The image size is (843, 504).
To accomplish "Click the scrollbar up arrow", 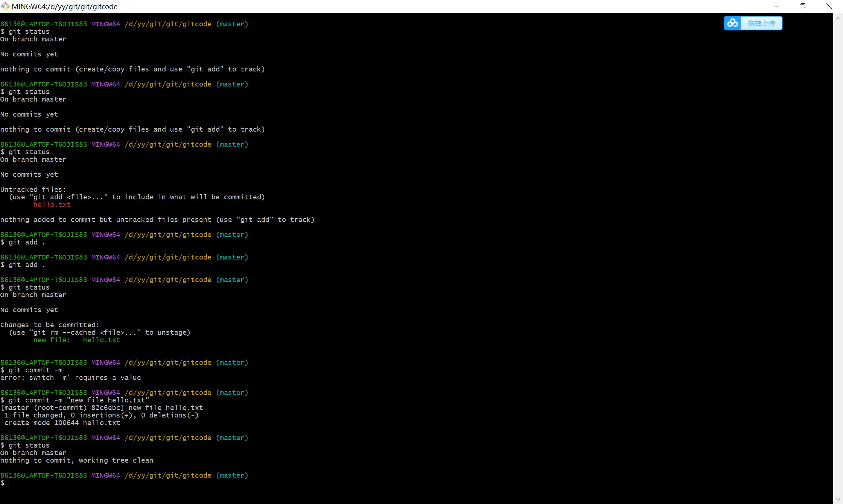I will [838, 18].
